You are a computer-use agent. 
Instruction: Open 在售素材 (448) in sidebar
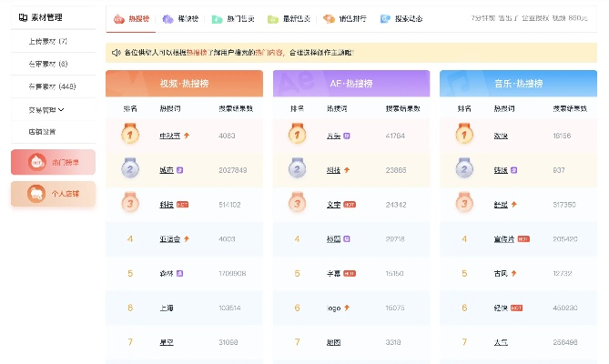[53, 86]
